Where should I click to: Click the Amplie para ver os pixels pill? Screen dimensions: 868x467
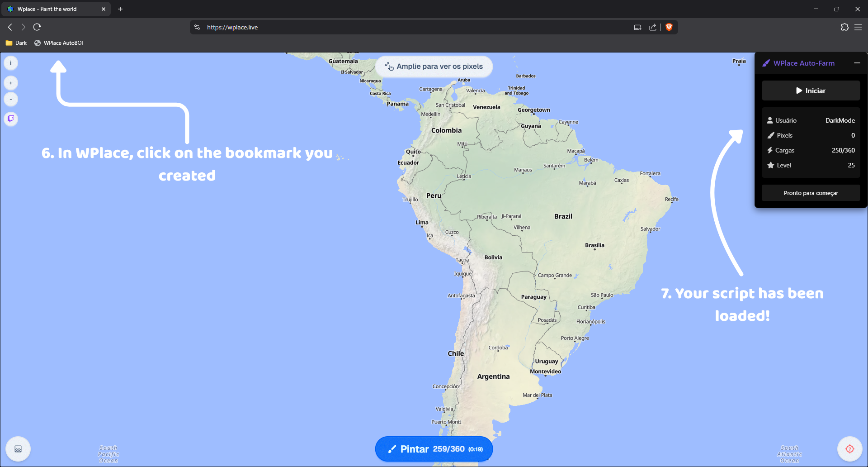pyautogui.click(x=434, y=67)
